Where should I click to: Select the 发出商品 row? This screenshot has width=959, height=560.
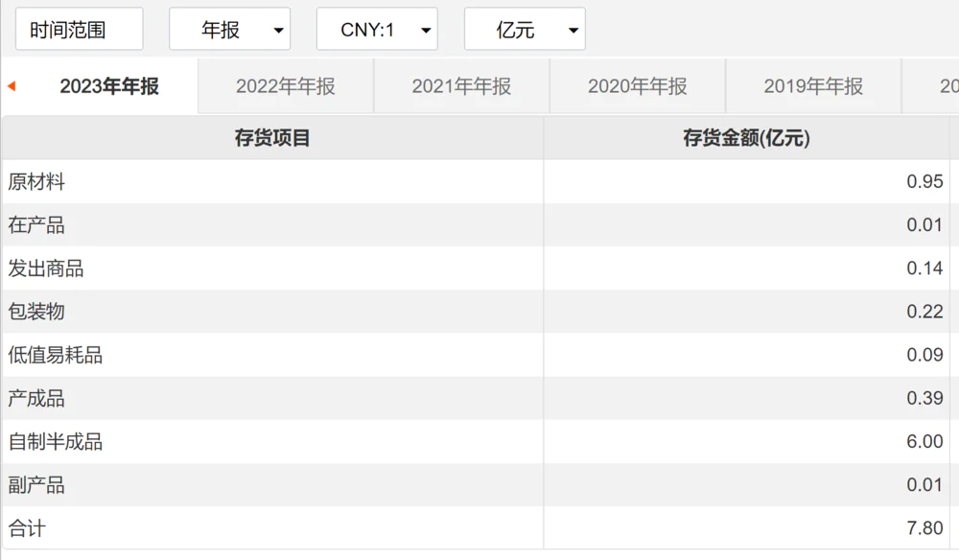click(x=476, y=268)
